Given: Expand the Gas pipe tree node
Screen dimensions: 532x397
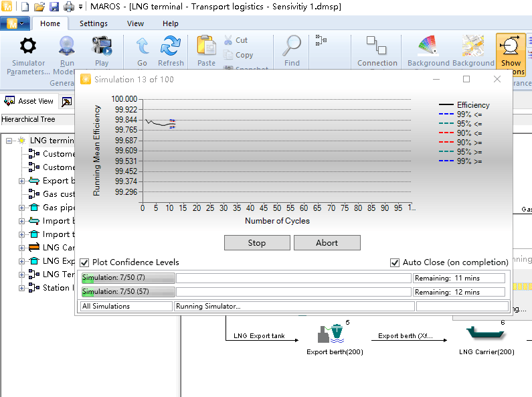Looking at the screenshot, I should point(21,208).
